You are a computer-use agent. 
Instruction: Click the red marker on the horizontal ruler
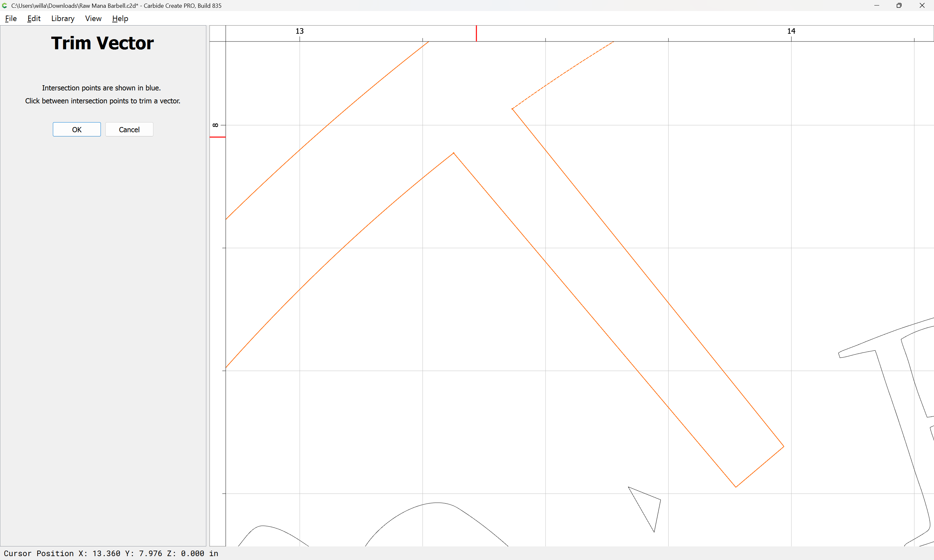tap(476, 33)
